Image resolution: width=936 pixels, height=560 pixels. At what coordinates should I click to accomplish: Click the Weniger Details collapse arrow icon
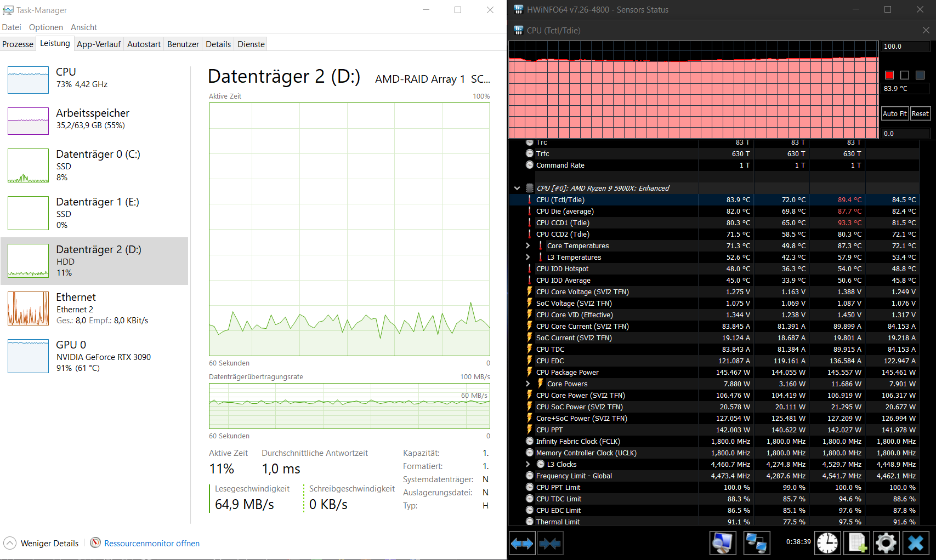[10, 543]
